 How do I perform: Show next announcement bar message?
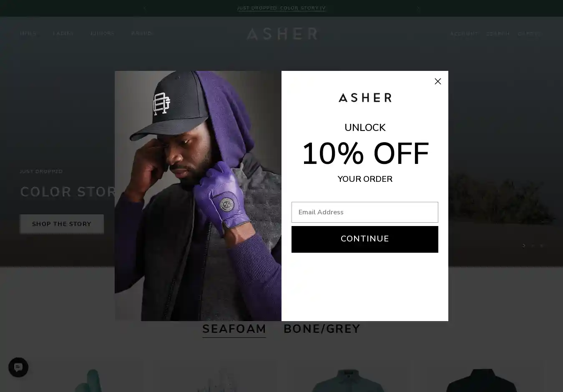coord(418,8)
